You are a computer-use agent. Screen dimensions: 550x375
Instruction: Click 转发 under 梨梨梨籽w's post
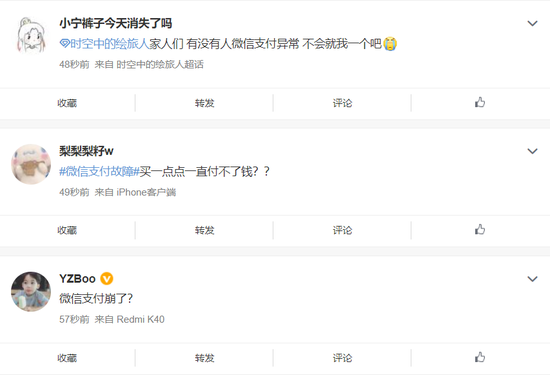pos(204,230)
